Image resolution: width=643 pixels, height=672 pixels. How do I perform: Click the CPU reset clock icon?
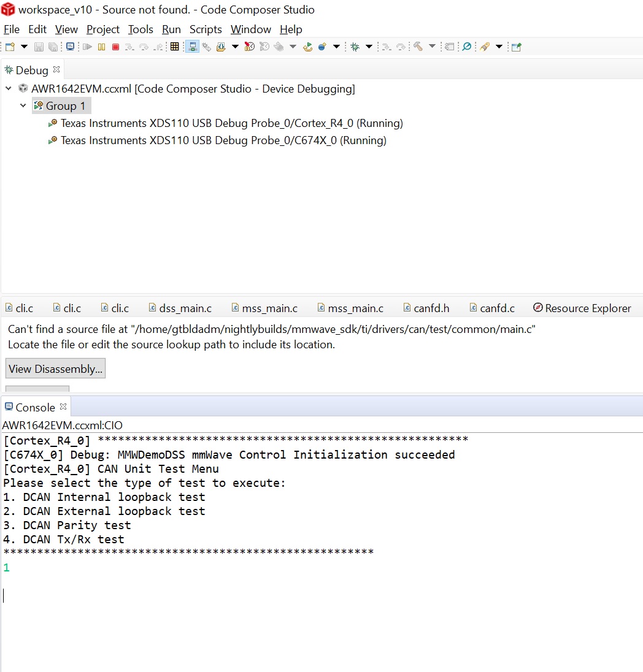[x=249, y=47]
